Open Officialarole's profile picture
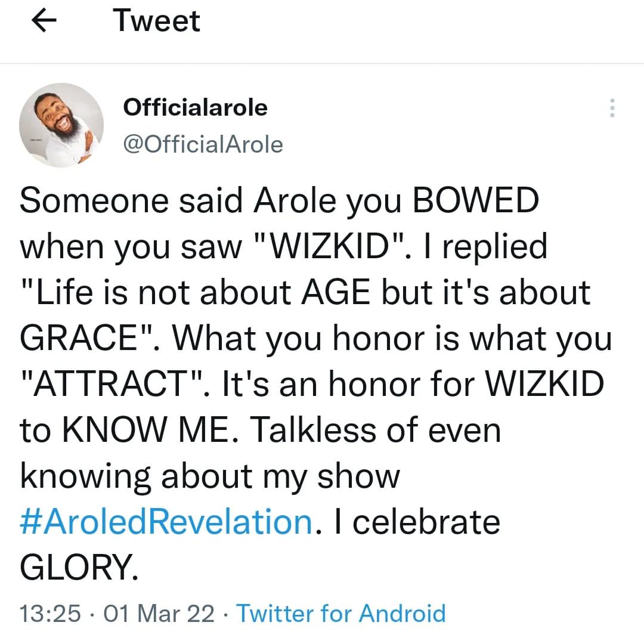The height and width of the screenshot is (644, 644). [61, 125]
